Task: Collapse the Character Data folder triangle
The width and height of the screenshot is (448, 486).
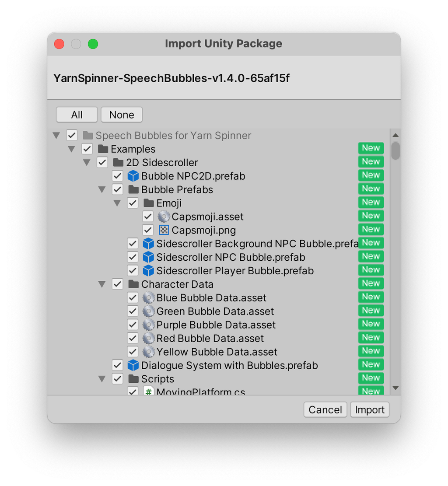Action: pos(102,284)
